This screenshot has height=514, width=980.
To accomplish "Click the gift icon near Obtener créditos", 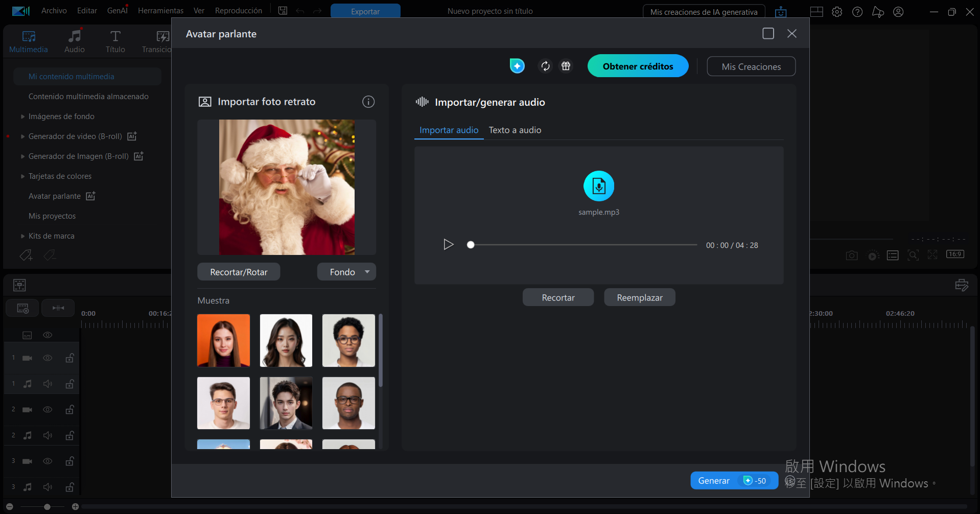I will pos(566,66).
